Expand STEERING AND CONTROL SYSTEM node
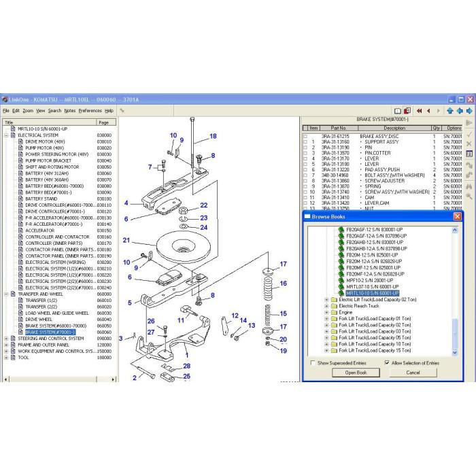The image size is (476, 476). (6, 339)
